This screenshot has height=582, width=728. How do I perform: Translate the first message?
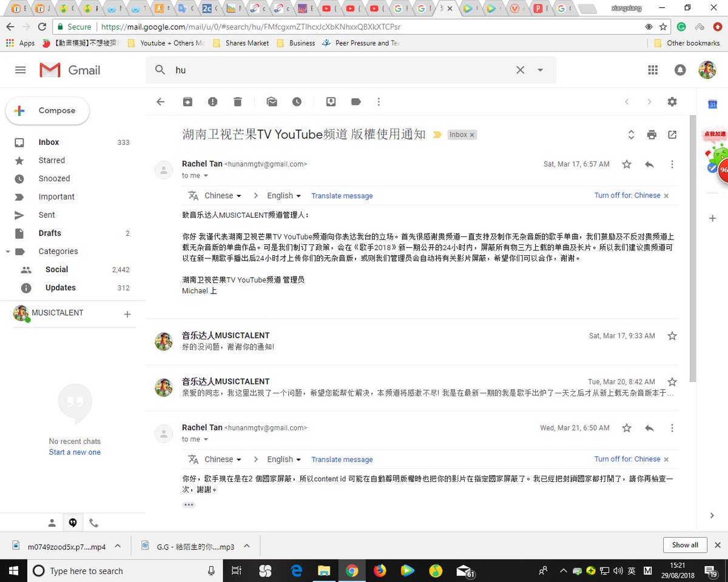[342, 196]
